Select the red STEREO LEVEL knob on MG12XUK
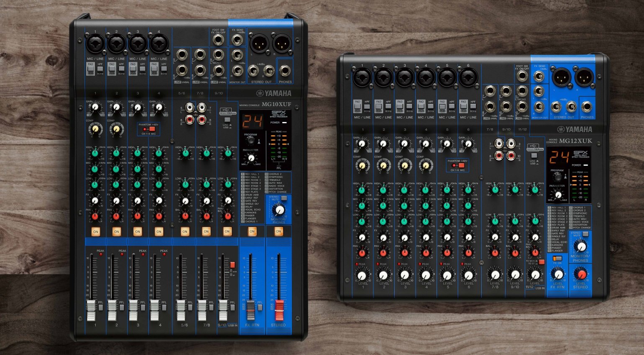Viewport: 644px width, 355px height. 580,274
